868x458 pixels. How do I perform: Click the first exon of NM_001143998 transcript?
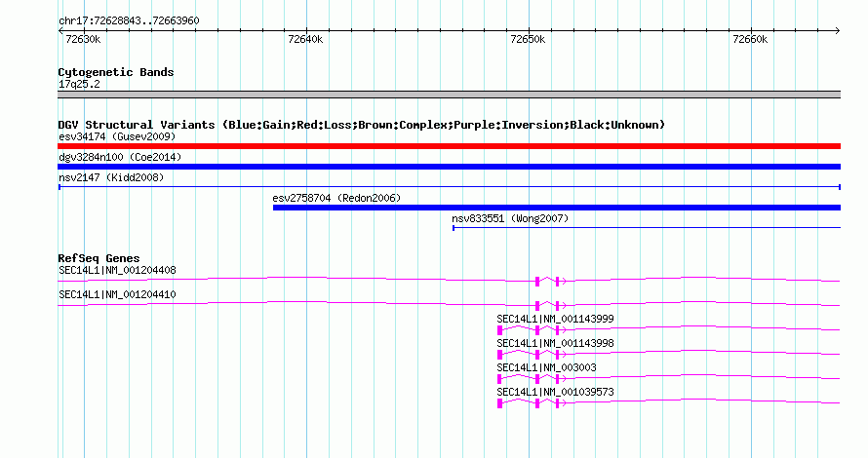point(500,355)
